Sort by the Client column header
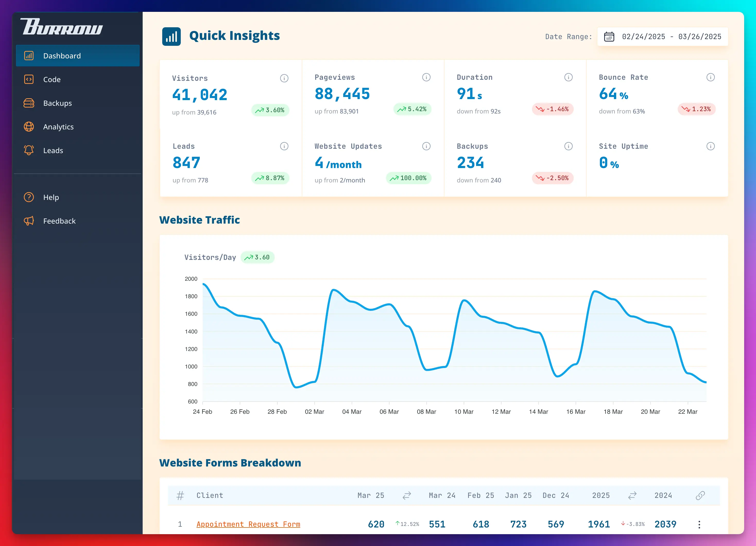Image resolution: width=756 pixels, height=546 pixels. pyautogui.click(x=210, y=496)
